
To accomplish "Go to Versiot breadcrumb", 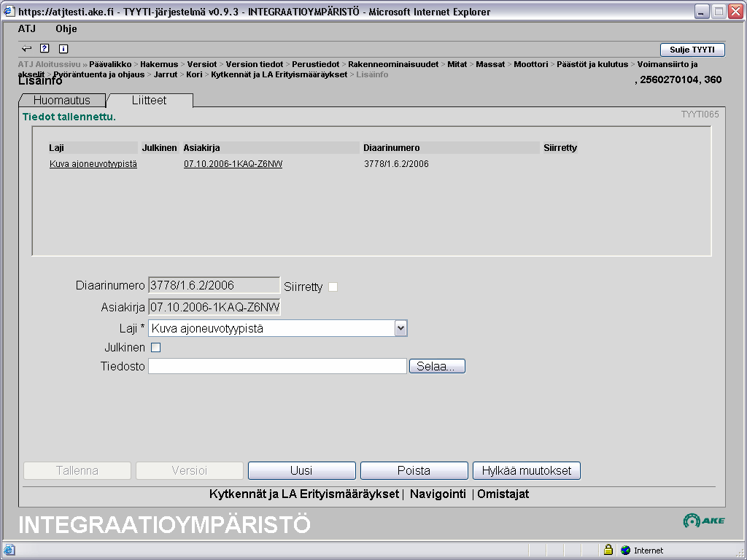I will (x=201, y=64).
